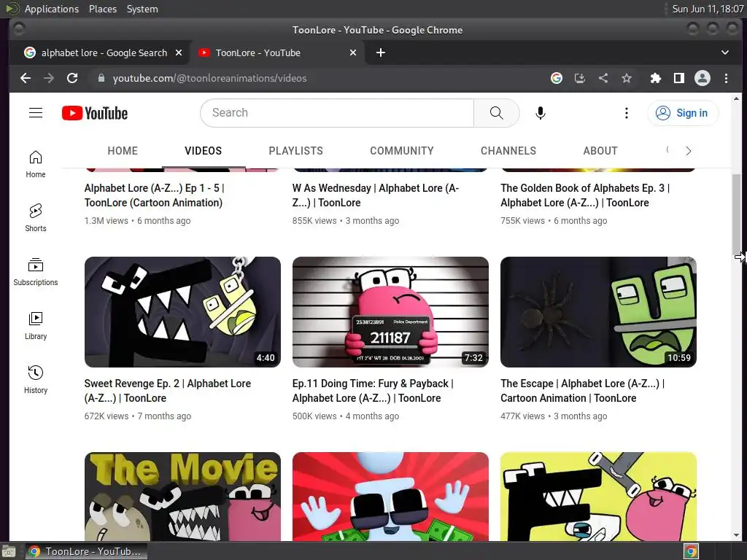Click the YouTube logo

pyautogui.click(x=95, y=113)
